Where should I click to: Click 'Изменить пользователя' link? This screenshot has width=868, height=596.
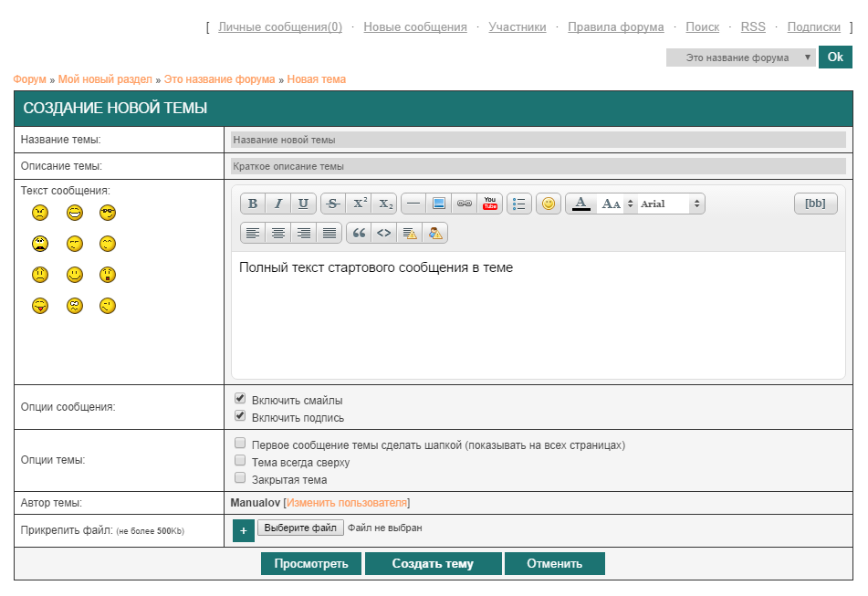(x=347, y=503)
